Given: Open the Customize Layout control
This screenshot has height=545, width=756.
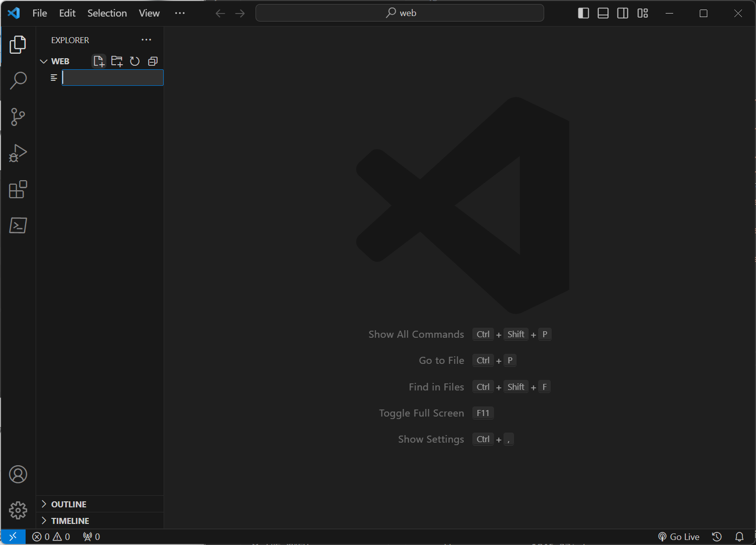Looking at the screenshot, I should pyautogui.click(x=643, y=13).
